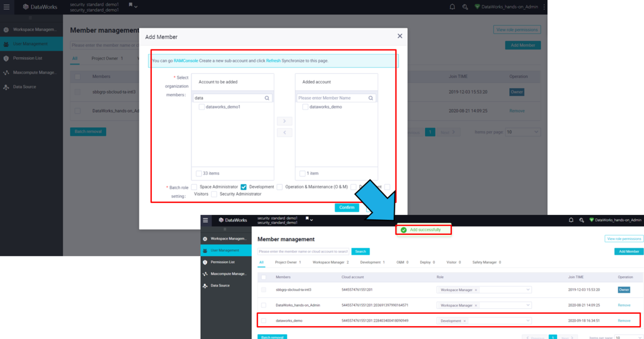Click Refresh link in dialog notice
This screenshot has height=339, width=644.
[273, 61]
